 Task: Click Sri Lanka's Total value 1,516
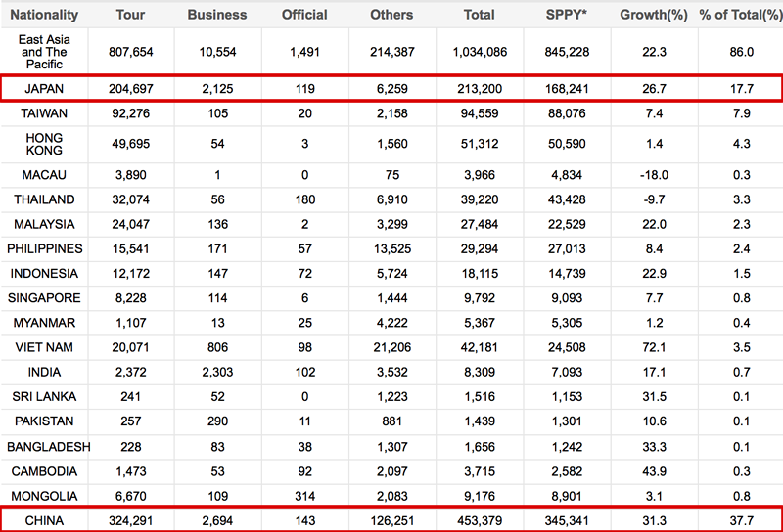pos(480,396)
